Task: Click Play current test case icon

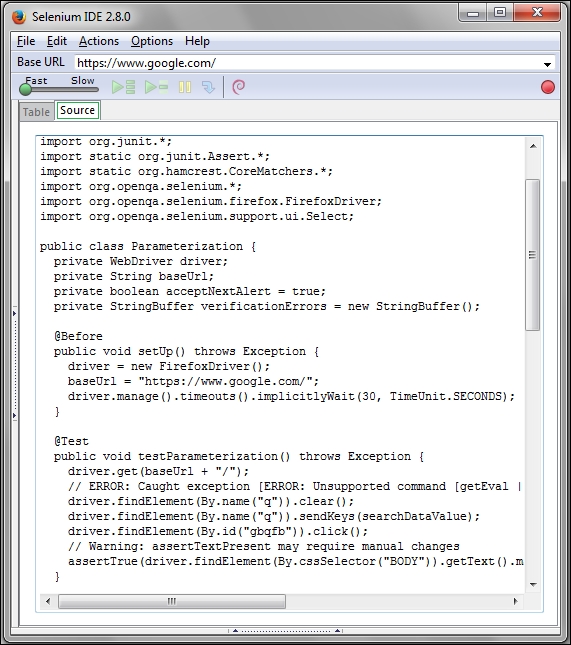Action: click(x=156, y=87)
